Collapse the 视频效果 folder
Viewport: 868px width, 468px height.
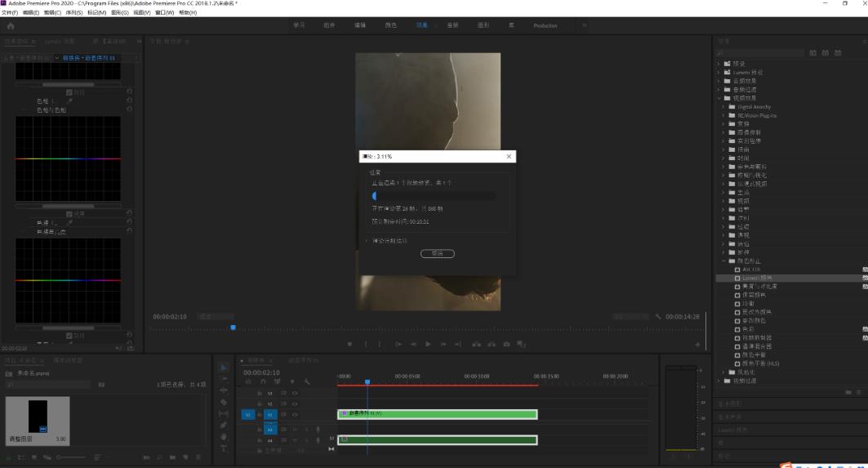(x=719, y=98)
